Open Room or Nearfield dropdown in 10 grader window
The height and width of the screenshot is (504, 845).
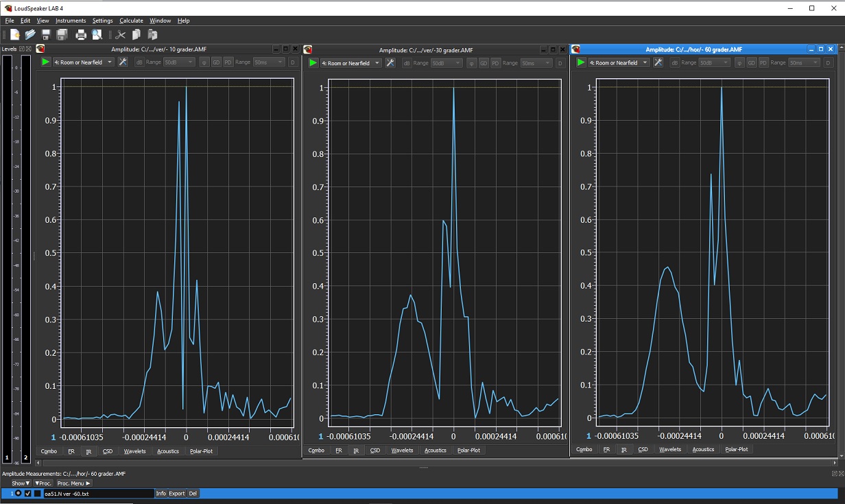tap(84, 62)
